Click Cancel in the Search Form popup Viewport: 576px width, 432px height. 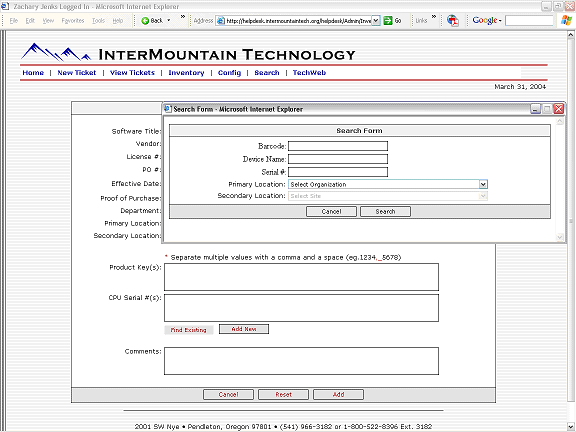click(x=331, y=212)
